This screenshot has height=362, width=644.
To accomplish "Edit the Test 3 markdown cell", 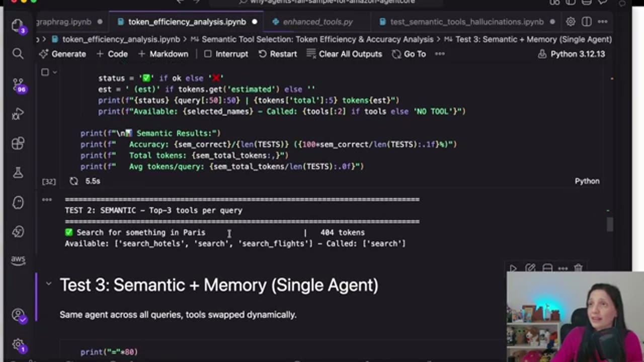I will 530,268.
